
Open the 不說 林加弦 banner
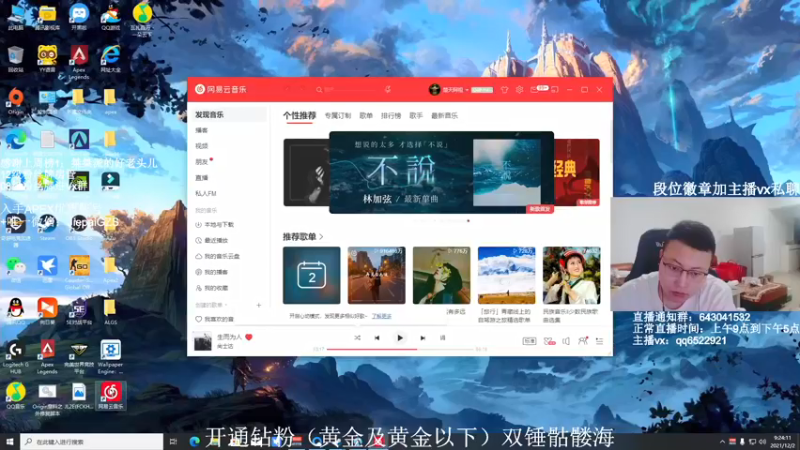click(x=441, y=172)
